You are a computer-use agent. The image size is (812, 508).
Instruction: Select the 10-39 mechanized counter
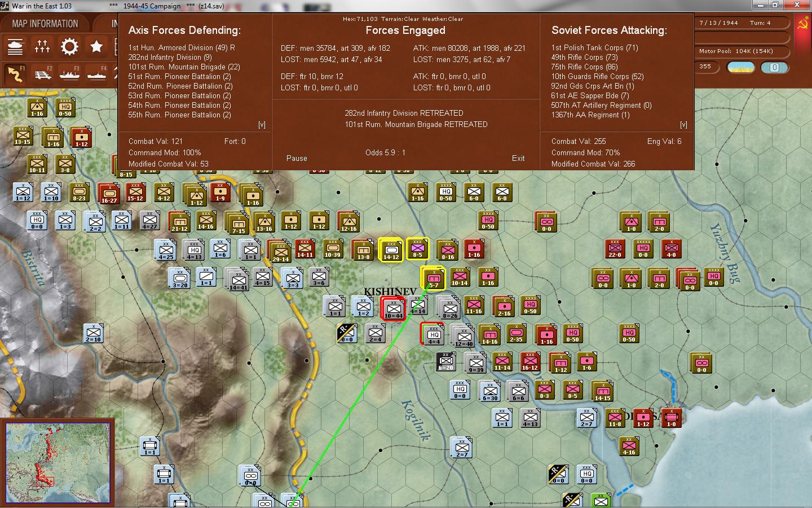click(x=332, y=248)
